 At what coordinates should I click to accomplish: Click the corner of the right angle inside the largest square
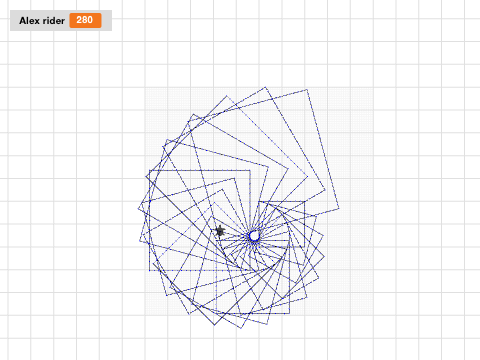click(308, 176)
